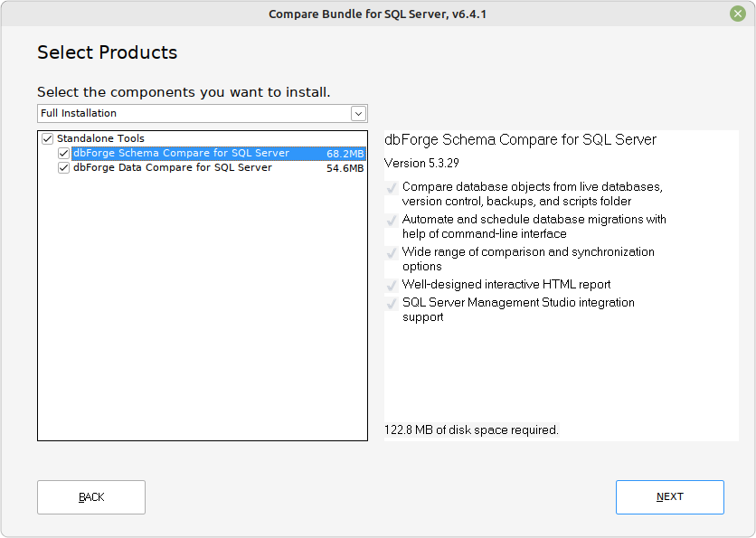Image resolution: width=756 pixels, height=538 pixels.
Task: Select the dbForge Schema Compare for SQL Server row
Action: [219, 154]
